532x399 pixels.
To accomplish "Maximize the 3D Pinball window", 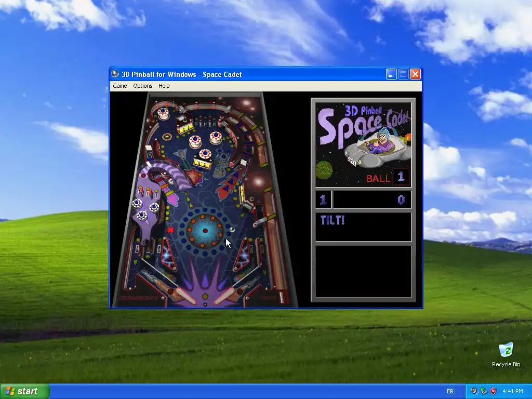I will [403, 74].
